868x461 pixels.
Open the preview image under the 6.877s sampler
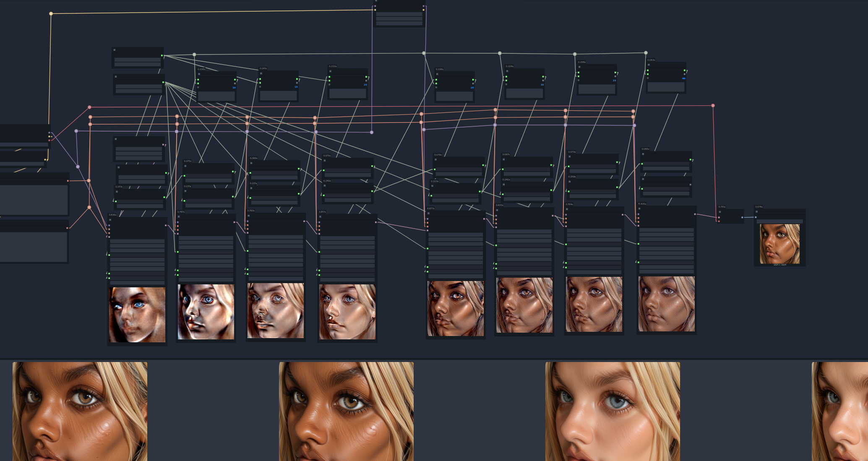456,308
